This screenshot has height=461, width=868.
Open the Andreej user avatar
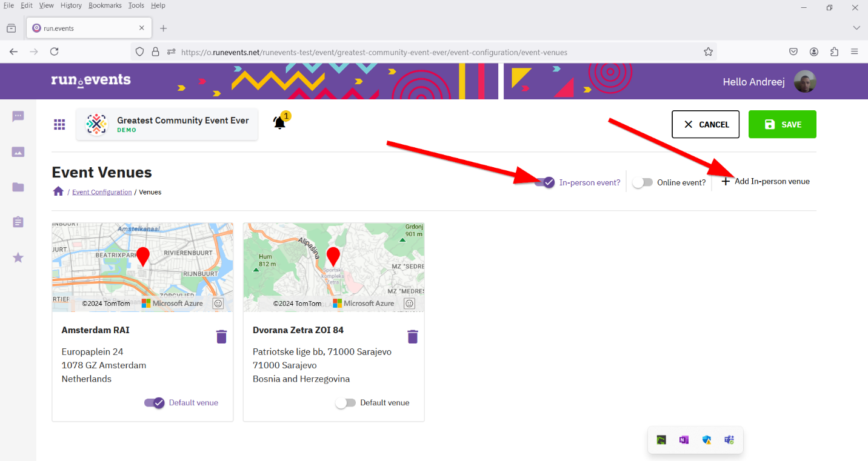pyautogui.click(x=806, y=82)
